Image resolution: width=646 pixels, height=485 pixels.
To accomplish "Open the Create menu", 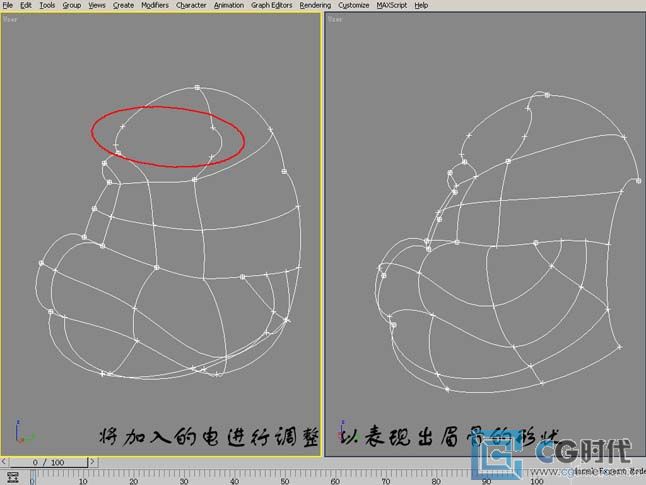I will (x=123, y=5).
